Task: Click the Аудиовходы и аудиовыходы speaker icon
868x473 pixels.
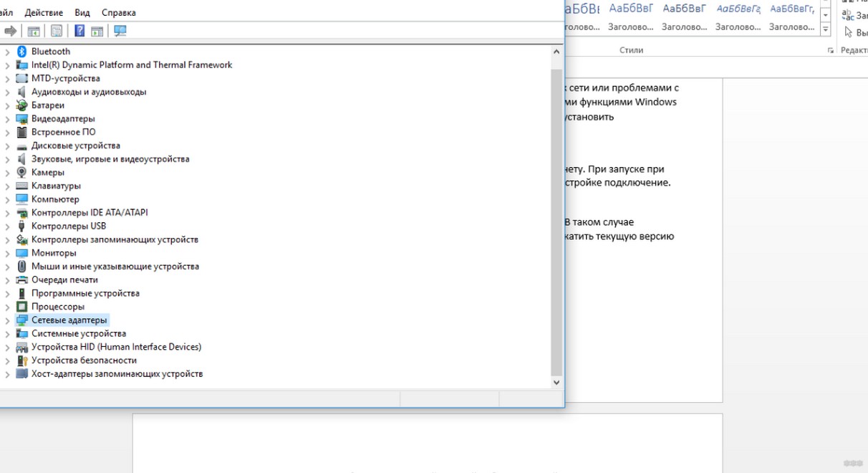Action: [x=21, y=92]
